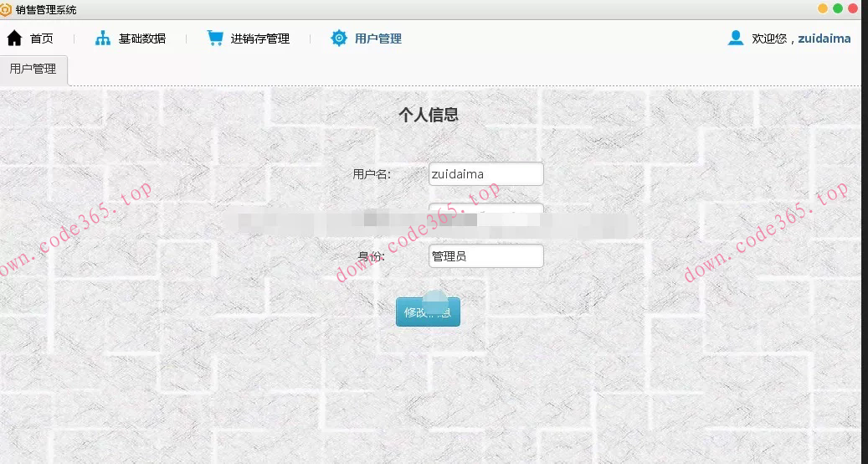
Task: Click the zuidaima username text
Action: pos(824,39)
